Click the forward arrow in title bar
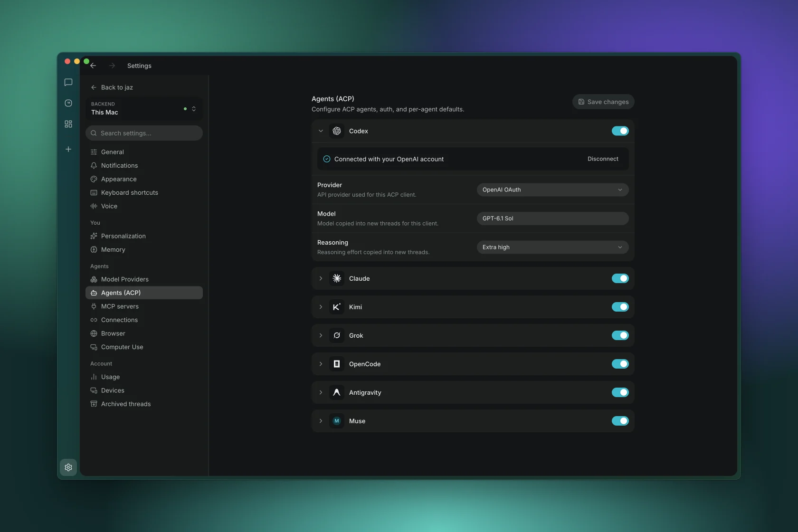The height and width of the screenshot is (532, 798). (112, 66)
